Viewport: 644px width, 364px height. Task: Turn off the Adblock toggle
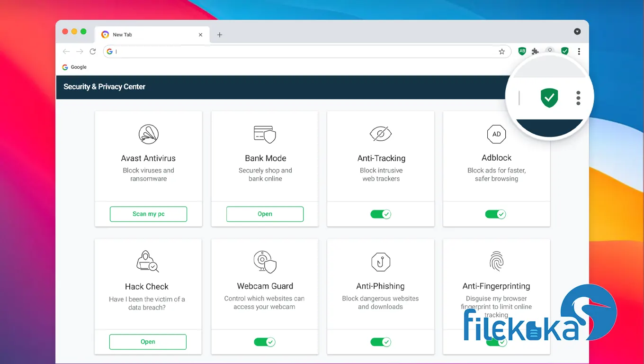point(496,214)
